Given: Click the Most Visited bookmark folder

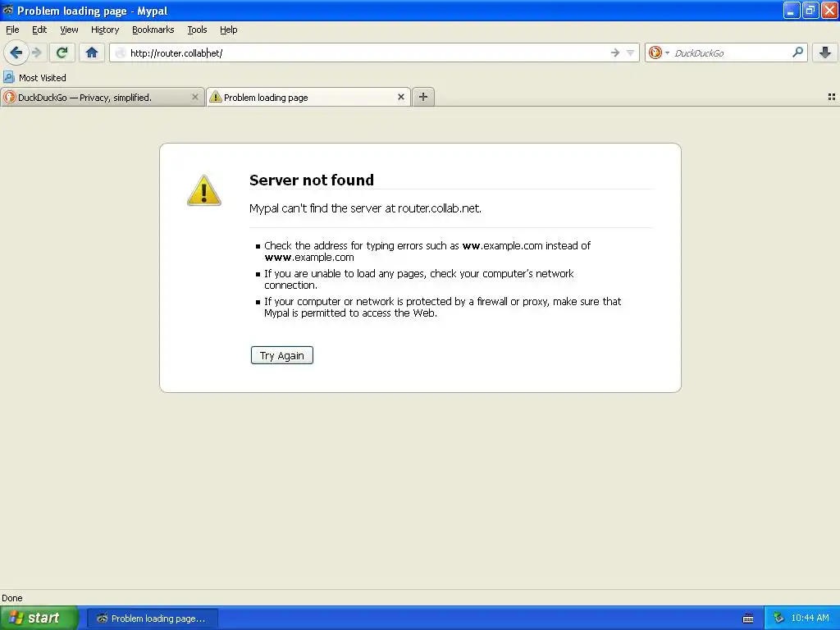Looking at the screenshot, I should [x=34, y=78].
